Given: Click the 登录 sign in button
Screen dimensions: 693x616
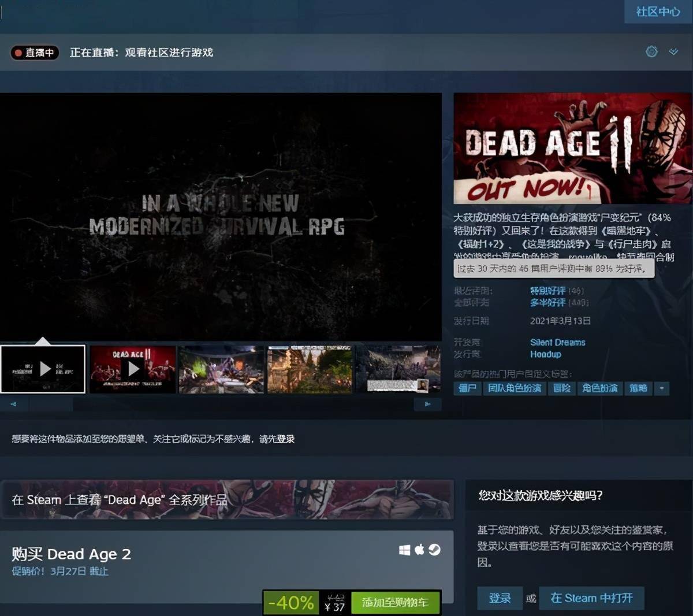Looking at the screenshot, I should click(500, 598).
